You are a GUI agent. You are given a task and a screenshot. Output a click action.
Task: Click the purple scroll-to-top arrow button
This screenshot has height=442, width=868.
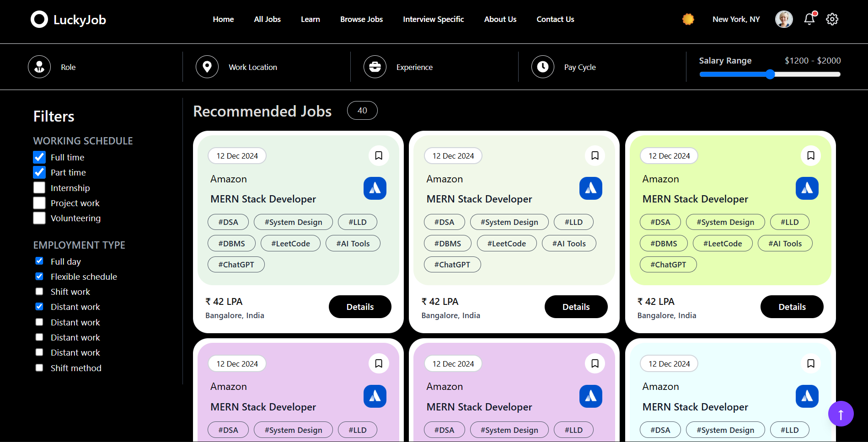click(x=841, y=414)
